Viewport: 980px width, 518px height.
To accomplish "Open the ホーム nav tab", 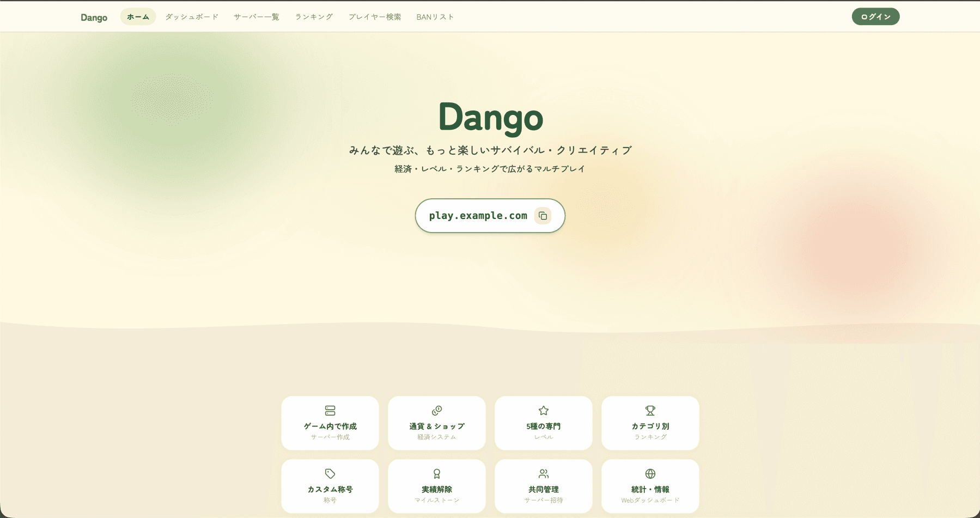I will click(x=138, y=17).
